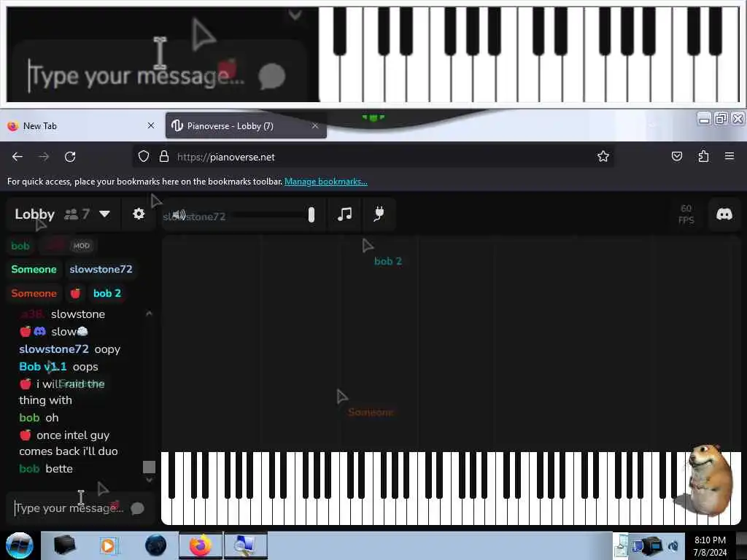Viewport: 747px width, 560px height.
Task: Close the New Tab tab
Action: pyautogui.click(x=151, y=125)
